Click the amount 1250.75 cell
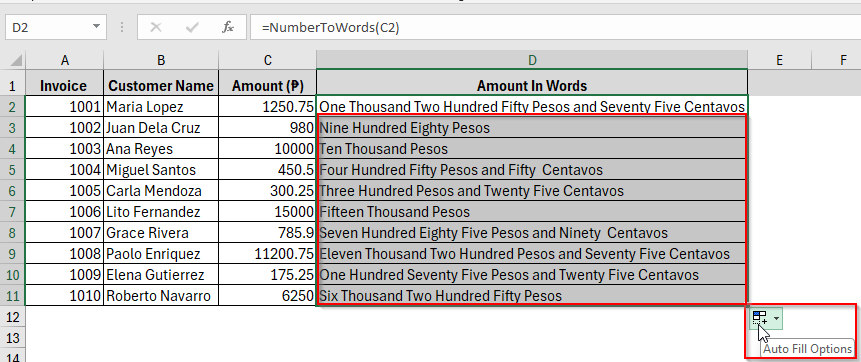The image size is (861, 362). pyautogui.click(x=267, y=107)
